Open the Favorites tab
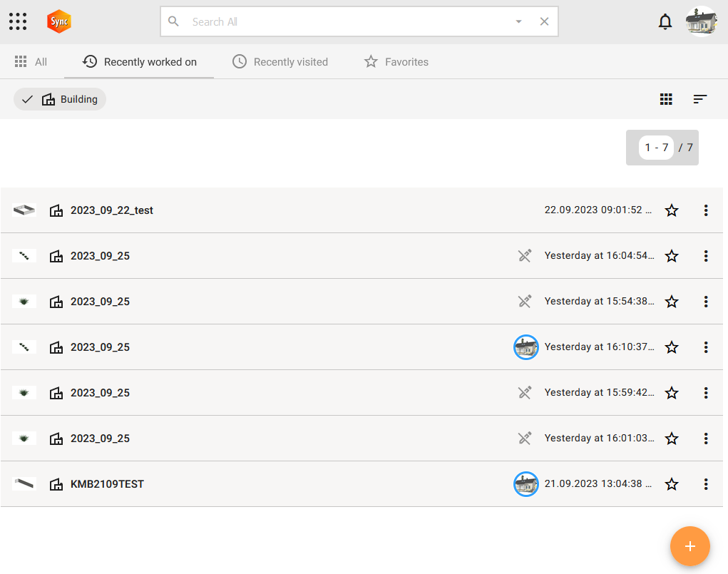Screen dimensions: 728x574 (x=396, y=62)
